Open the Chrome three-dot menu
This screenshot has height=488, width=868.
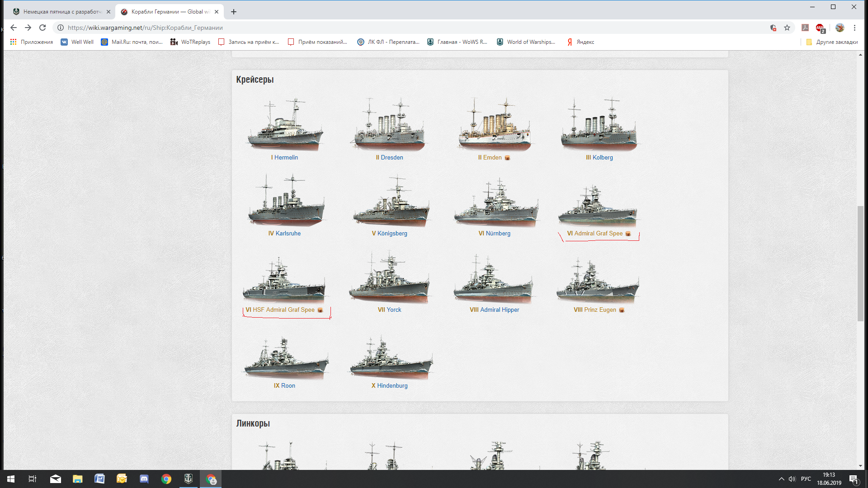pos(854,28)
